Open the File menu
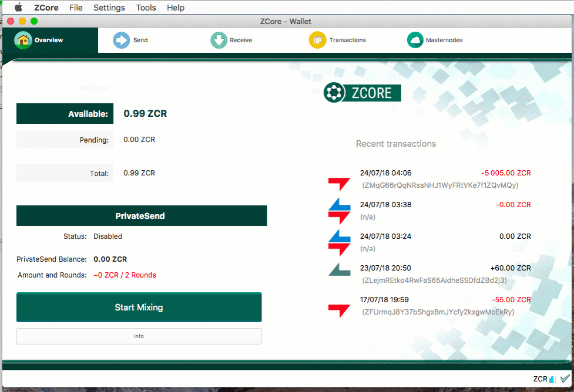 point(76,7)
